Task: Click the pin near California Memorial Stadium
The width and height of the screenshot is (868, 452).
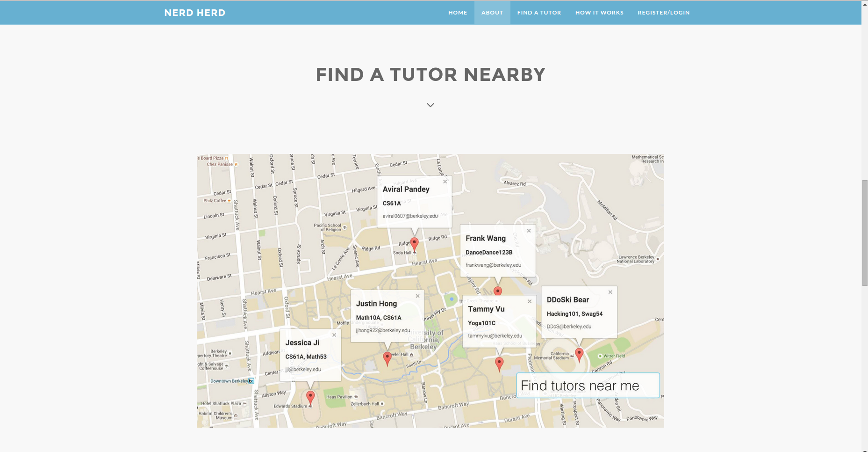Action: point(579,355)
